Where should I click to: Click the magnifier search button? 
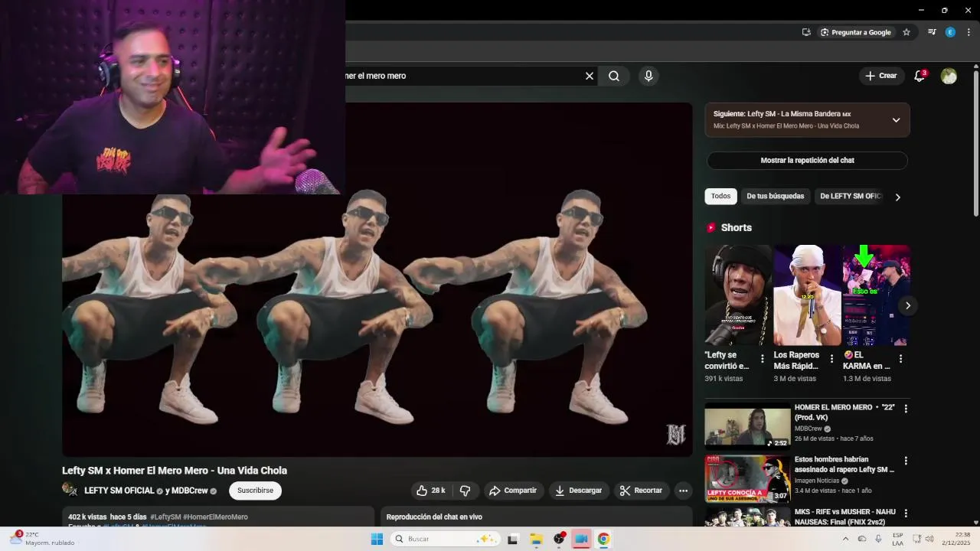(x=614, y=76)
